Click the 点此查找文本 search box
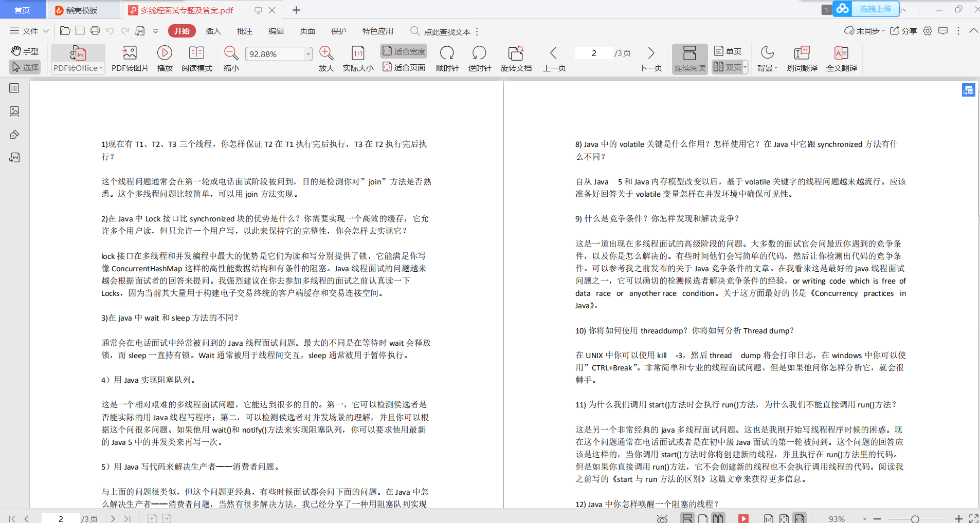Screen dimensions: 980x523 coord(447,31)
